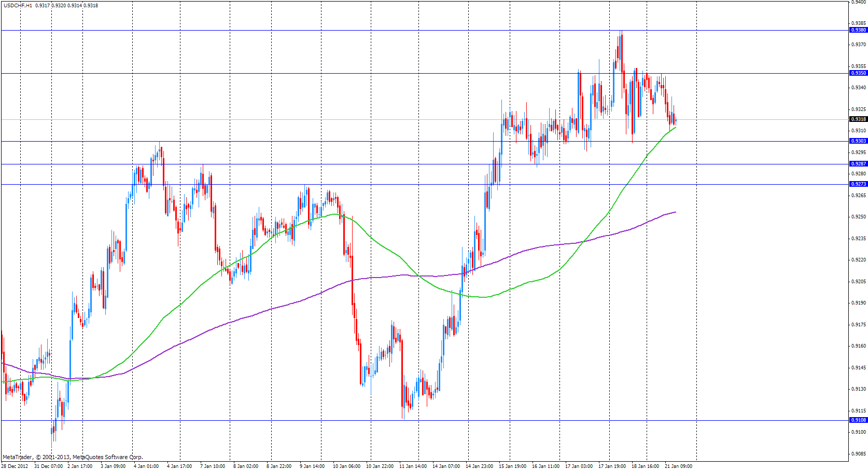Viewport: 868px width, 470px height.
Task: Select the blue 0.9350 horizontal line price label
Action: click(x=859, y=73)
